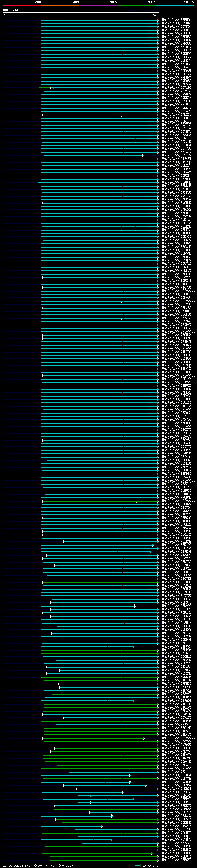This screenshot has width=197, height=868.
Task: Select hit label UniRef100_Q59675
Action: (176, 437)
